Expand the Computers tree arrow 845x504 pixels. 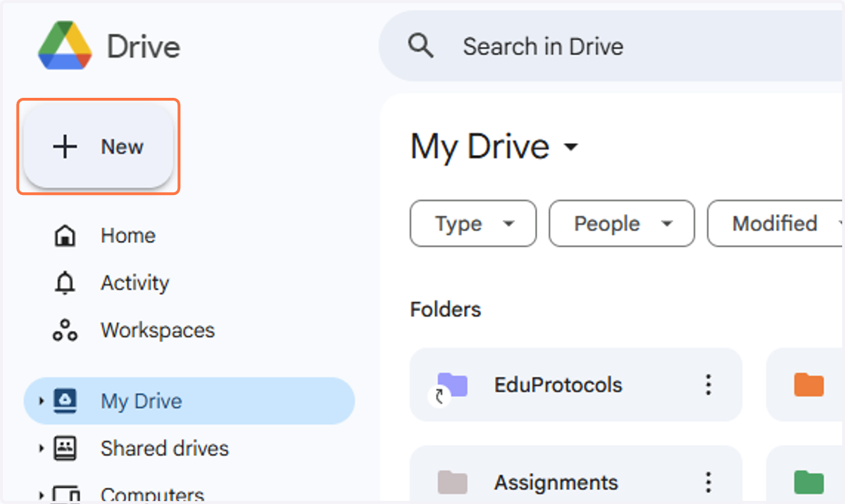coord(42,496)
